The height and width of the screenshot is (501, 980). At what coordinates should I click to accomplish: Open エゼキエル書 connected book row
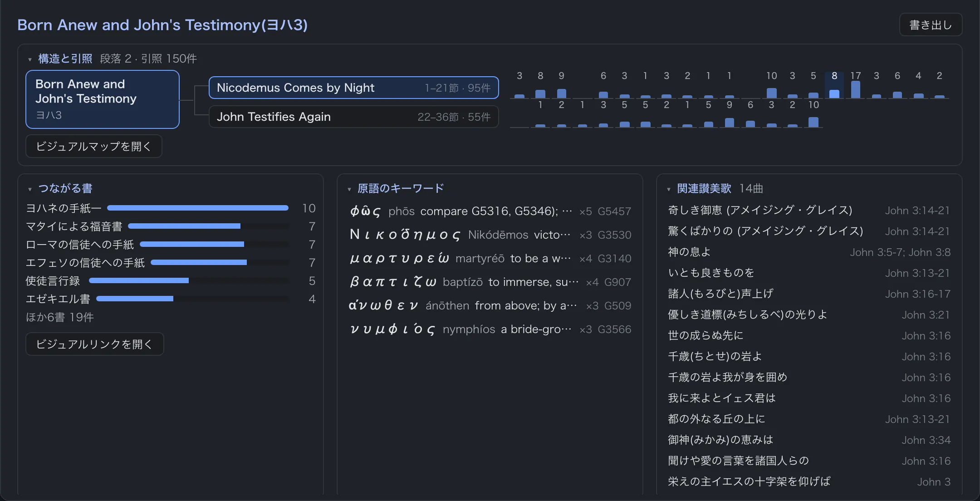(x=171, y=299)
